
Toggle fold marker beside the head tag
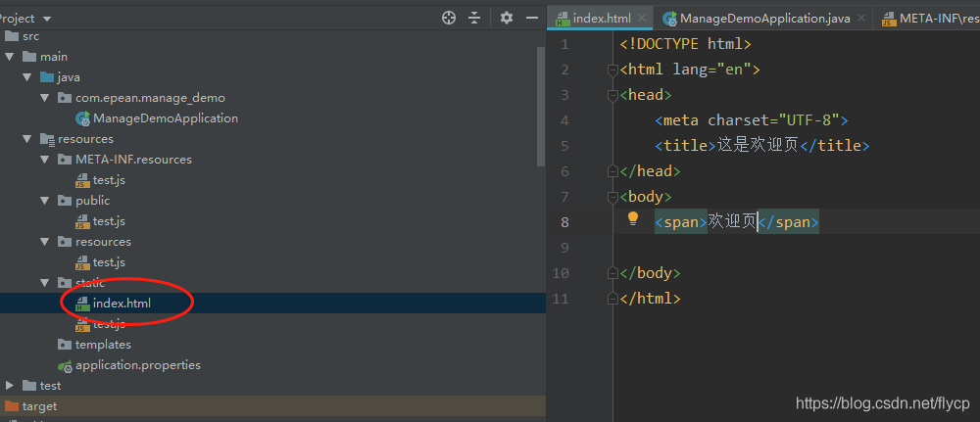point(612,95)
